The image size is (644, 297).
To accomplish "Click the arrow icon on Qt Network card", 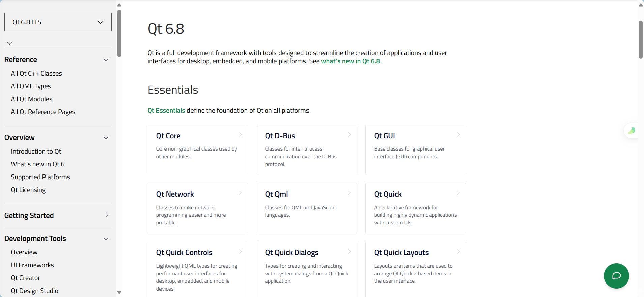I will [x=240, y=193].
